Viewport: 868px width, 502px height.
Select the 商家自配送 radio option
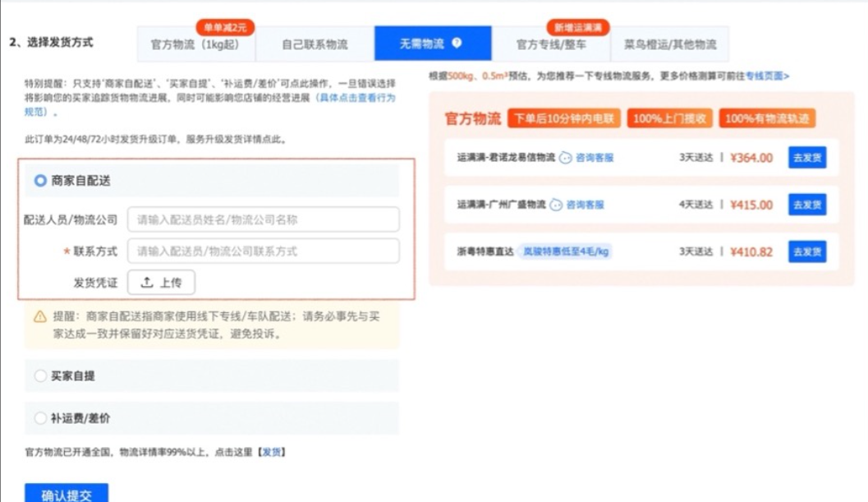coord(40,180)
